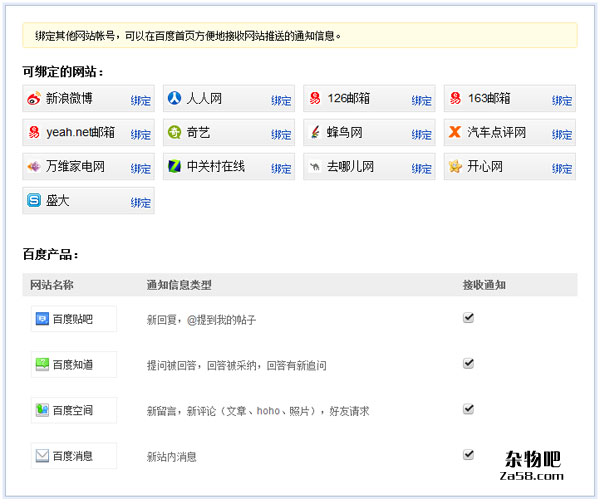Click the 新回复 @提到我的帖子 description
This screenshot has height=504, width=600.
(x=201, y=320)
